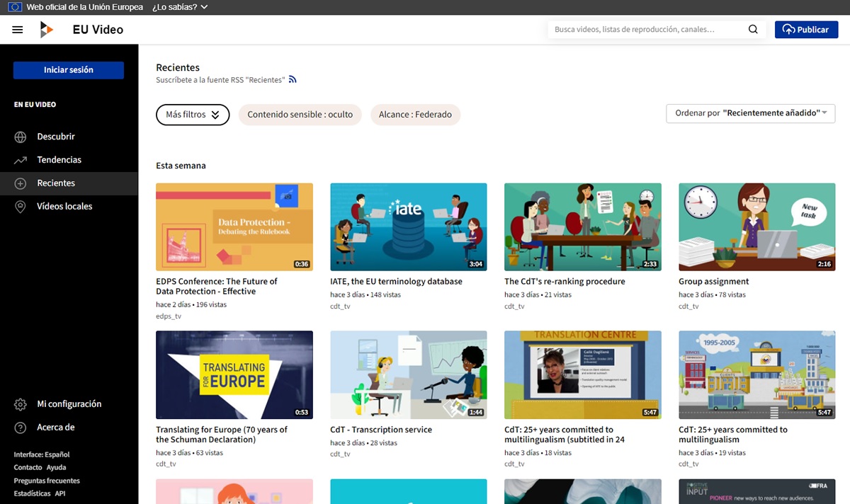
Task: Select Recientes in the sidebar
Action: coord(56,183)
